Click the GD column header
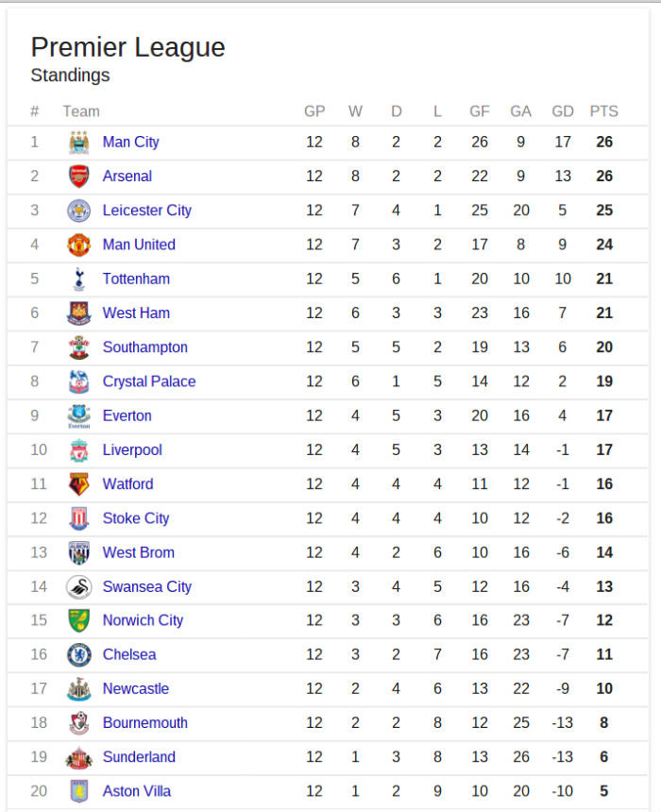661x812 pixels. tap(562, 111)
